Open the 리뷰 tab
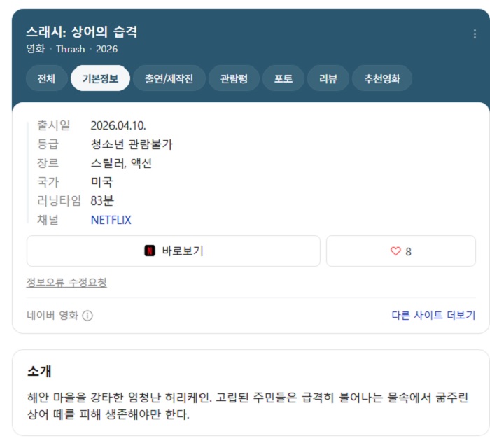This screenshot has height=448, width=490. point(328,78)
